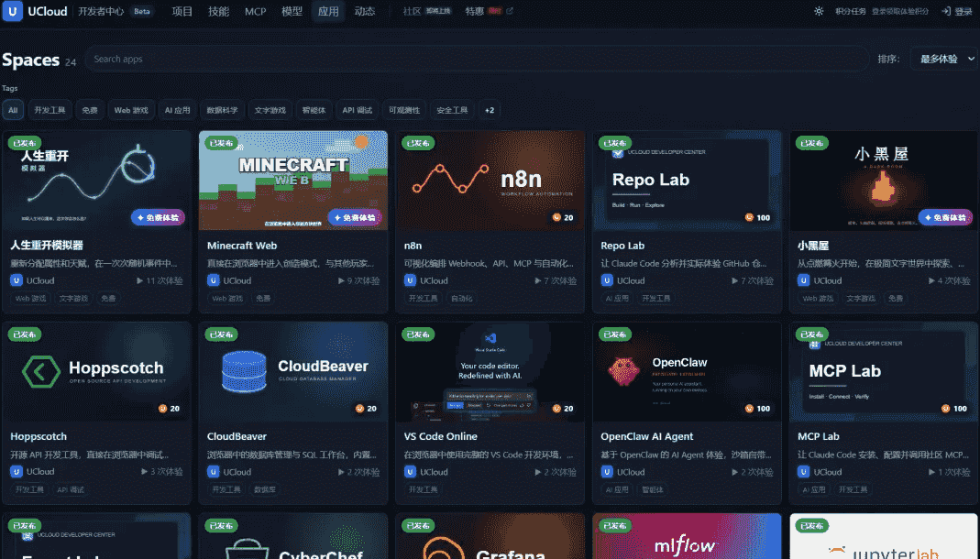Click the VS Code Online title
This screenshot has width=980, height=559.
(x=441, y=436)
